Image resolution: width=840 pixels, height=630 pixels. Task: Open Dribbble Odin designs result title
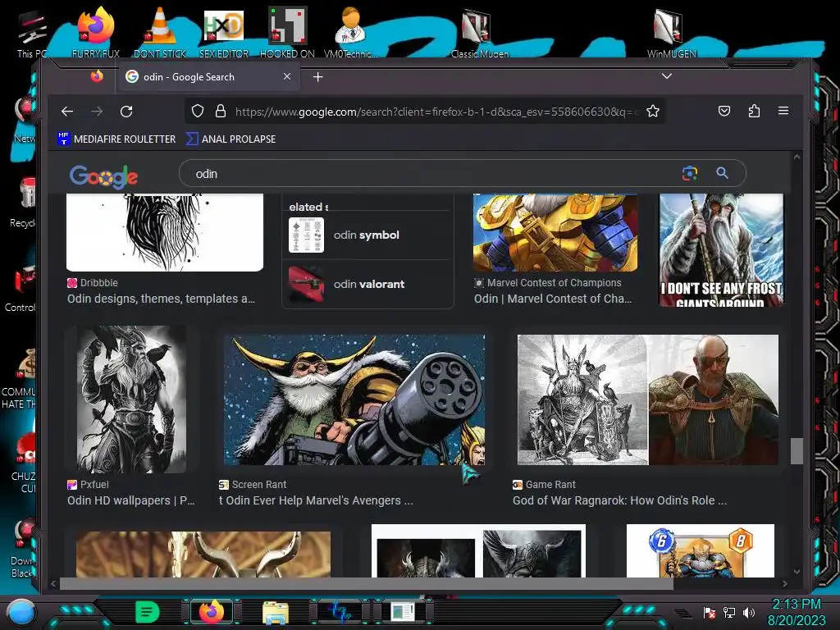click(162, 299)
